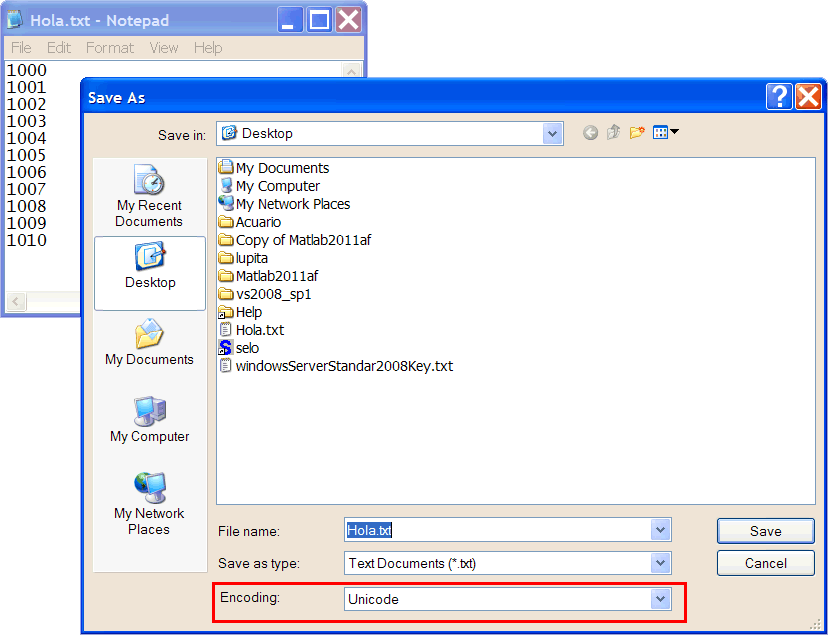
Task: Click the line 1010 in Notepad text
Action: point(26,240)
